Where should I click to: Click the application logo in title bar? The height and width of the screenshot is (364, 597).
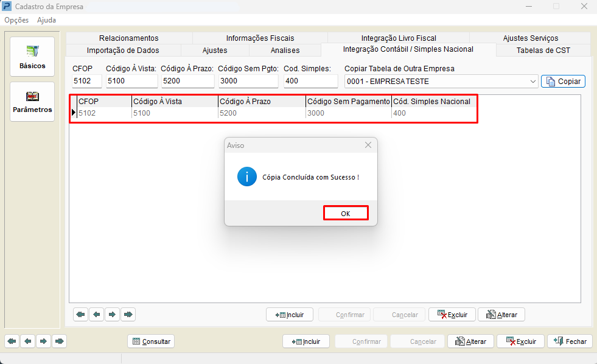coord(7,7)
